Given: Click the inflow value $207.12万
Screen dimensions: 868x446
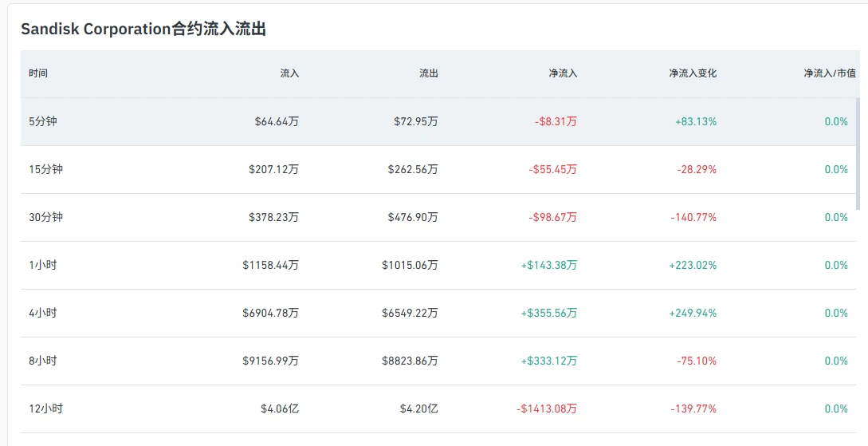Looking at the screenshot, I should [273, 169].
